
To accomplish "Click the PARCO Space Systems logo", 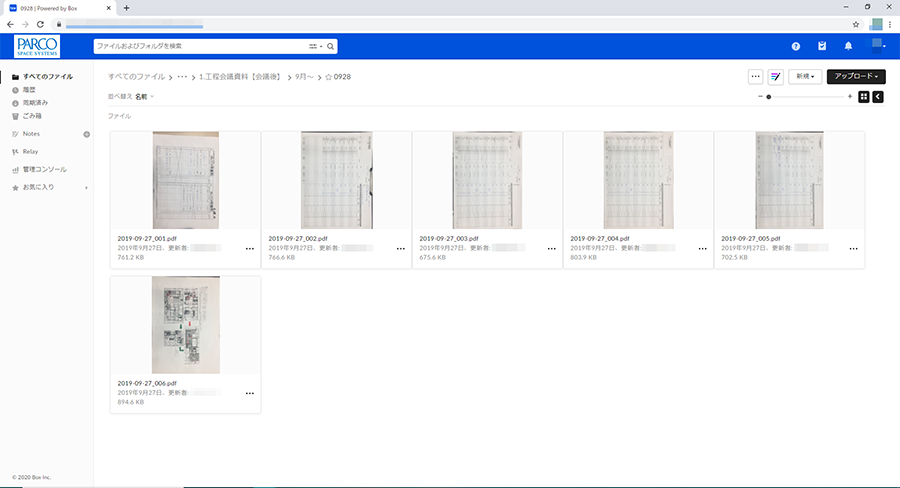I will (38, 46).
